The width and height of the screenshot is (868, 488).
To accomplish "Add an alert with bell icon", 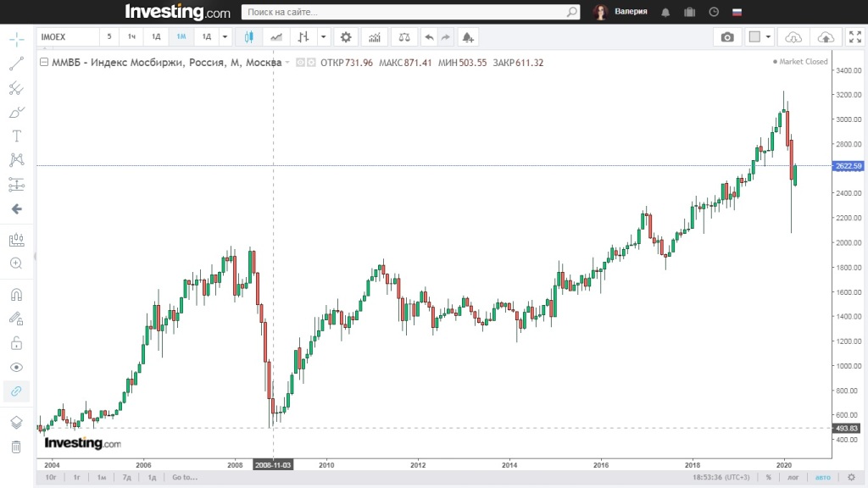I will click(468, 37).
